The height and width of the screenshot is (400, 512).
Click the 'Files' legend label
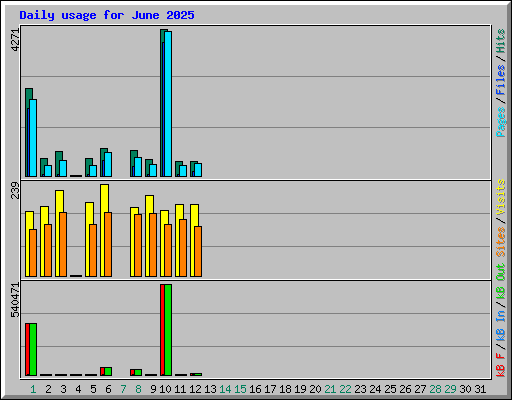[x=501, y=79]
